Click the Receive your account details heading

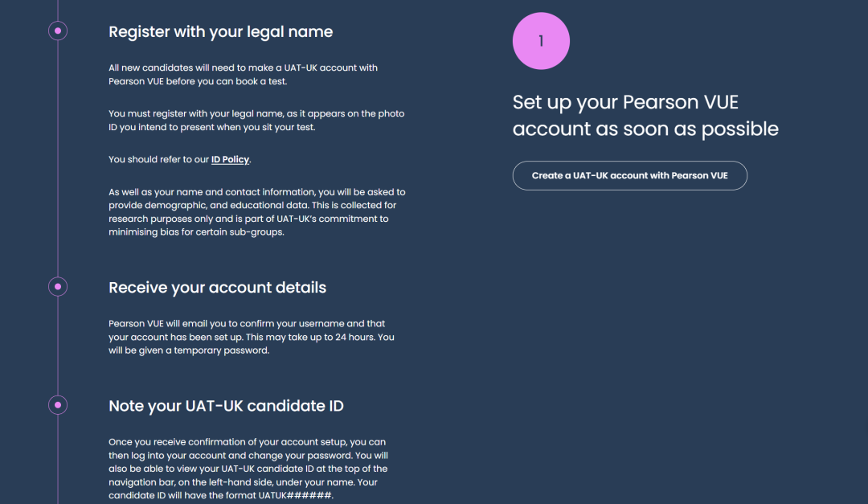click(x=217, y=288)
